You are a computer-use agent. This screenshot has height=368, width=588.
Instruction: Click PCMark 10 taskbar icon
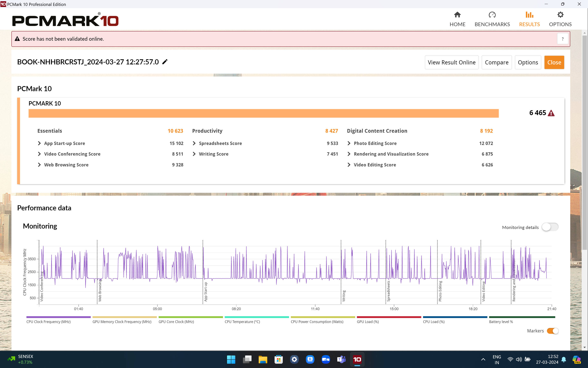coord(357,359)
